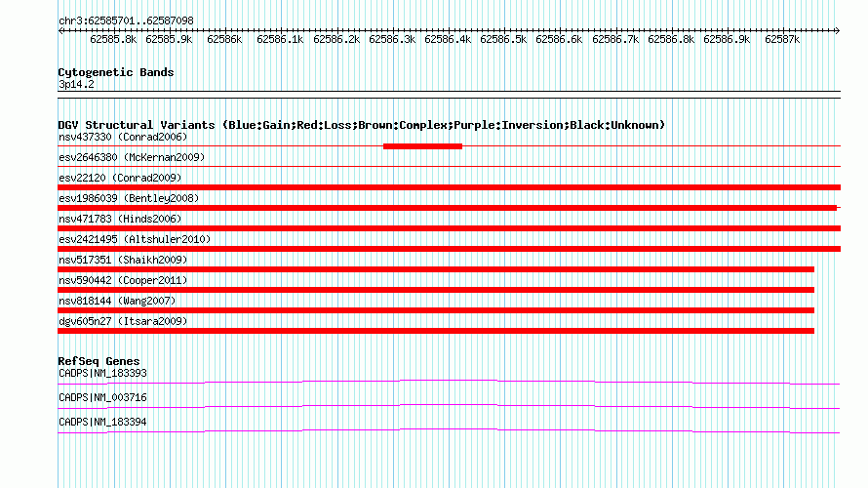Viewport: 868px width, 488px height.
Task: Click the nsv471783 (Hinds2006) label
Action: [x=120, y=219]
